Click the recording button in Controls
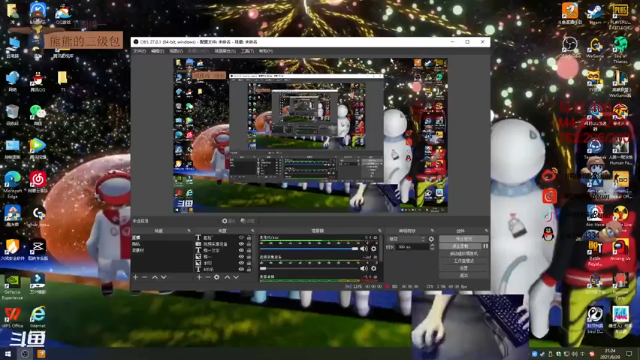The image size is (640, 360). pyautogui.click(x=460, y=246)
